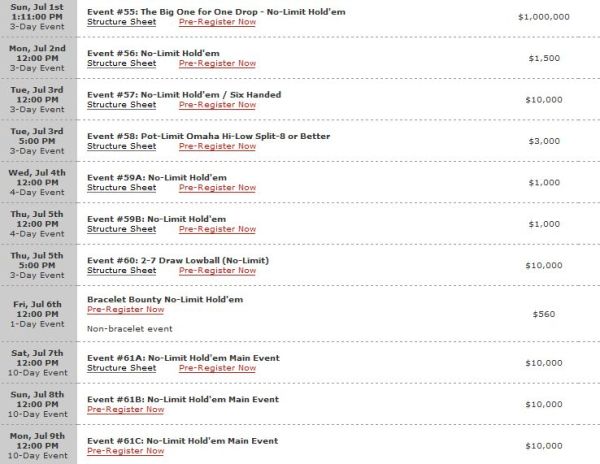This screenshot has height=464, width=600.
Task: Open Structure Sheet for Event #58 Omaha
Action: click(x=121, y=146)
